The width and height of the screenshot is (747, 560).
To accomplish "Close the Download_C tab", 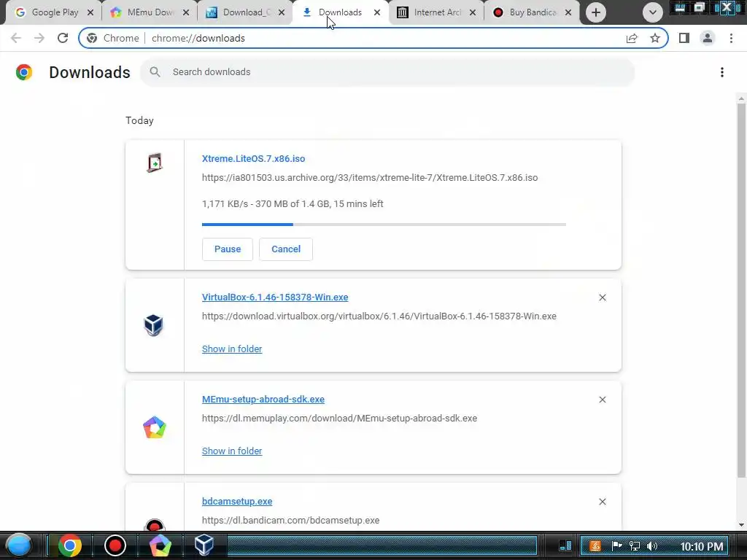I will pos(282,13).
